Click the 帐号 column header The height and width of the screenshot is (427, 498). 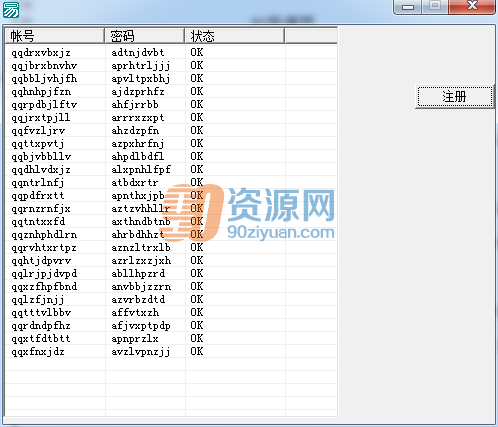click(55, 36)
